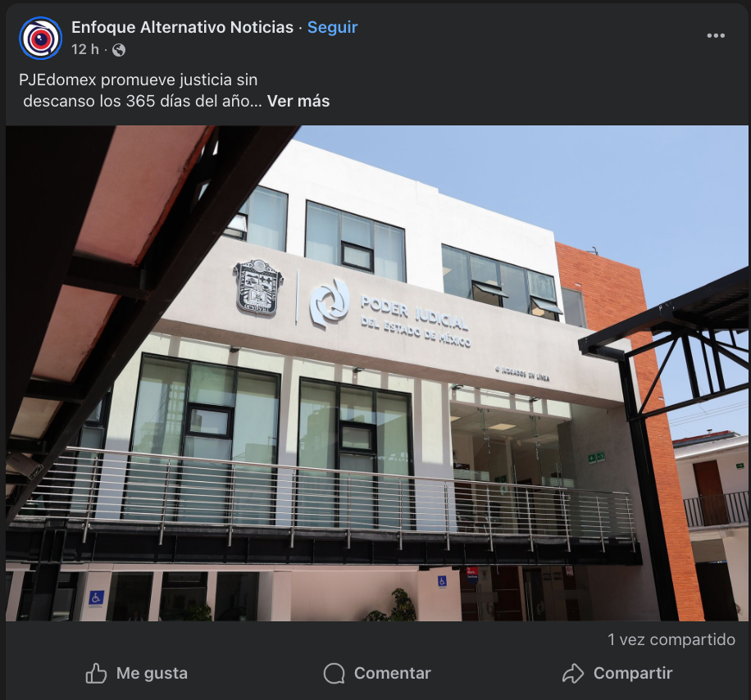Click the Compartir arrow icon

[x=573, y=673]
